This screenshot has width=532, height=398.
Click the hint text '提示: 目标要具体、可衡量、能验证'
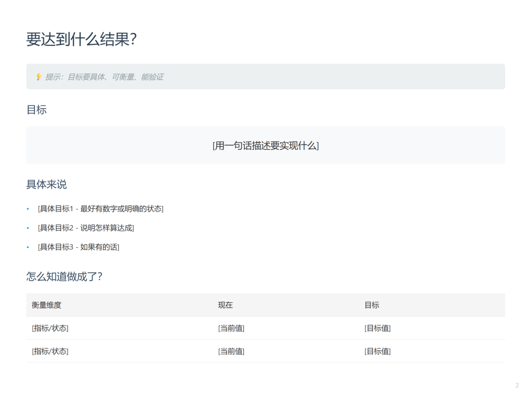pyautogui.click(x=104, y=77)
